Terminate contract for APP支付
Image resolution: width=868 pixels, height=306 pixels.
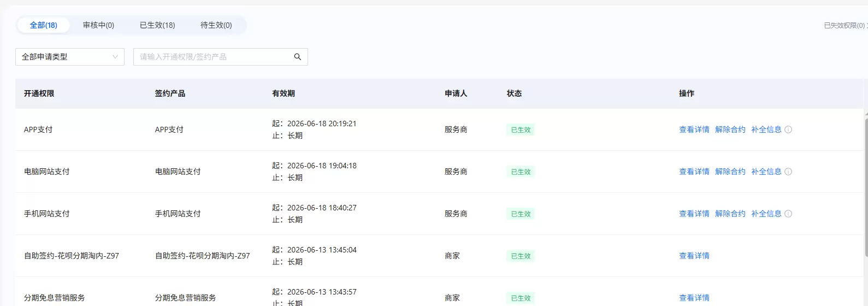pos(730,130)
